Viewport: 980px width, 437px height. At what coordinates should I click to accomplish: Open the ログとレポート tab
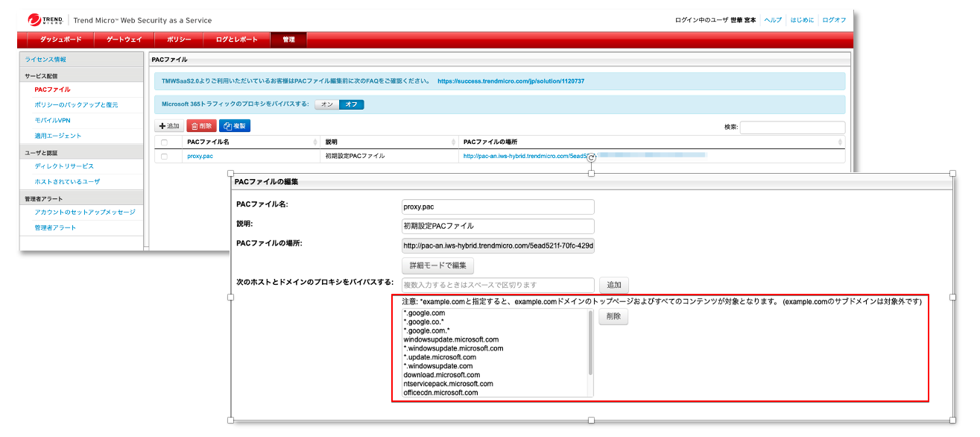click(236, 40)
